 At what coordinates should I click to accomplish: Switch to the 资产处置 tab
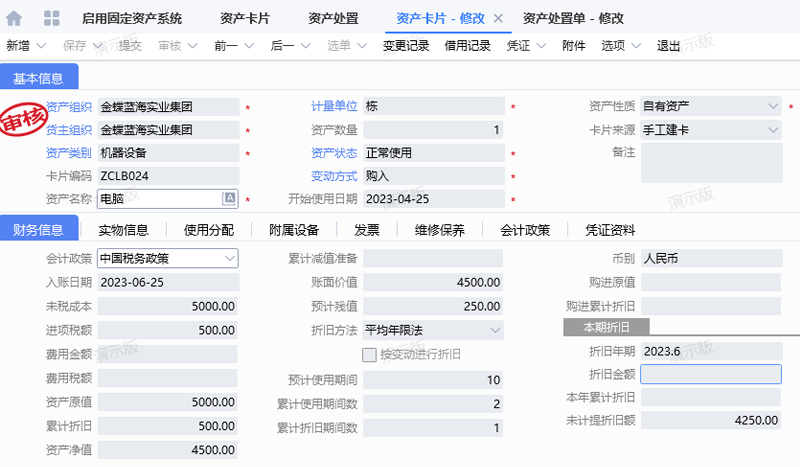click(333, 18)
